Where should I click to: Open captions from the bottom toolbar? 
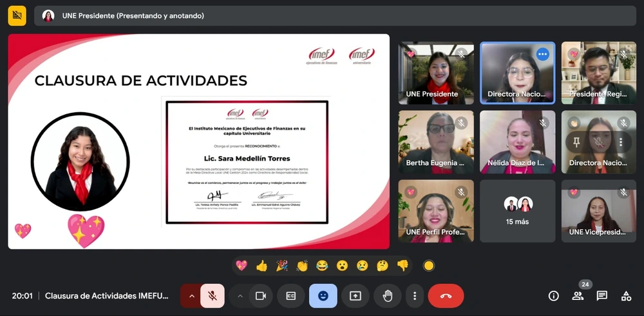coord(291,296)
